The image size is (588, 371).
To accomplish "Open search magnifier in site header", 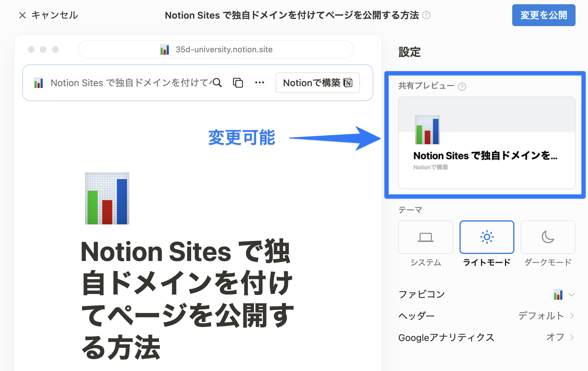I will pyautogui.click(x=217, y=83).
